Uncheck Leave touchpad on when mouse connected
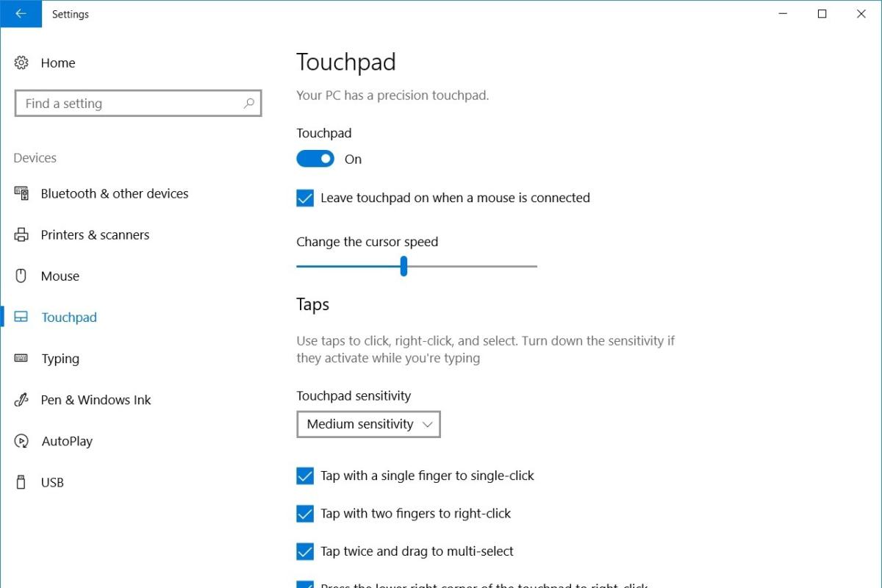 305,198
